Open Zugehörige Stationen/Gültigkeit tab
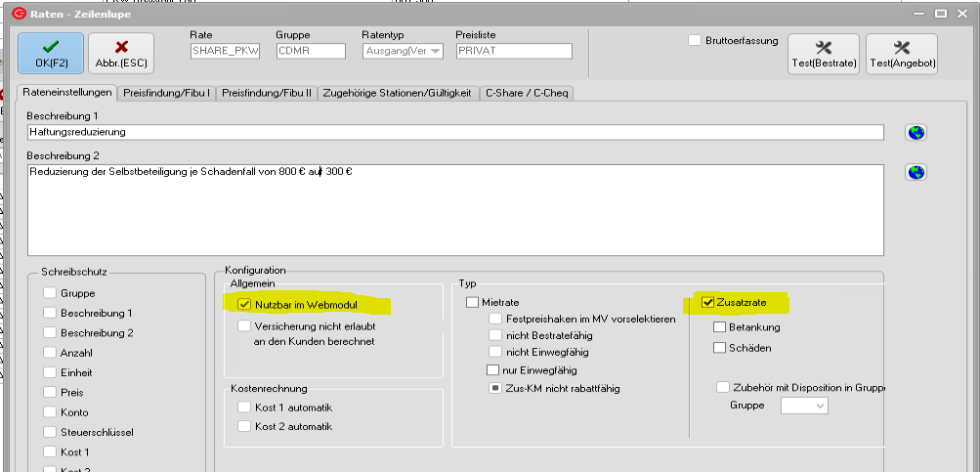The image size is (980, 472). [398, 93]
